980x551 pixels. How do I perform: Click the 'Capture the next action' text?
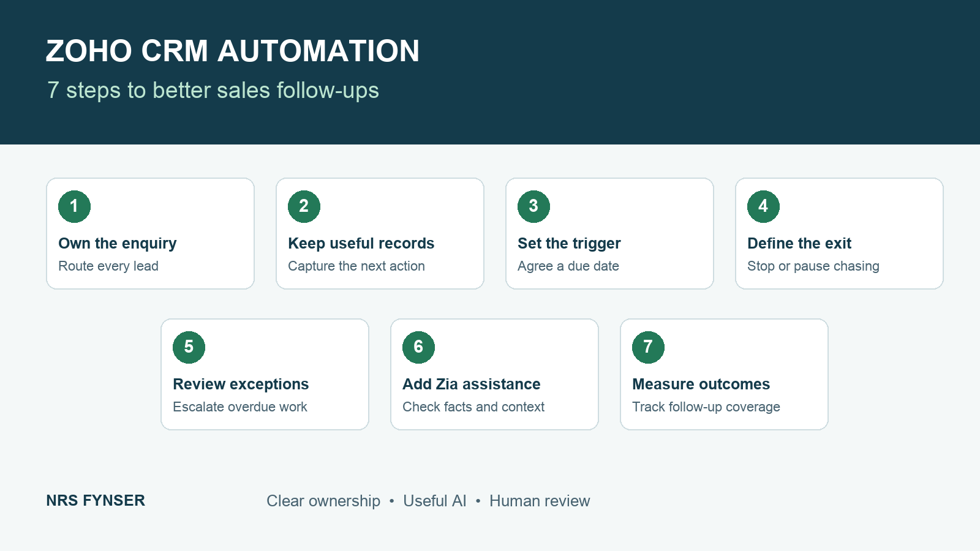(356, 266)
